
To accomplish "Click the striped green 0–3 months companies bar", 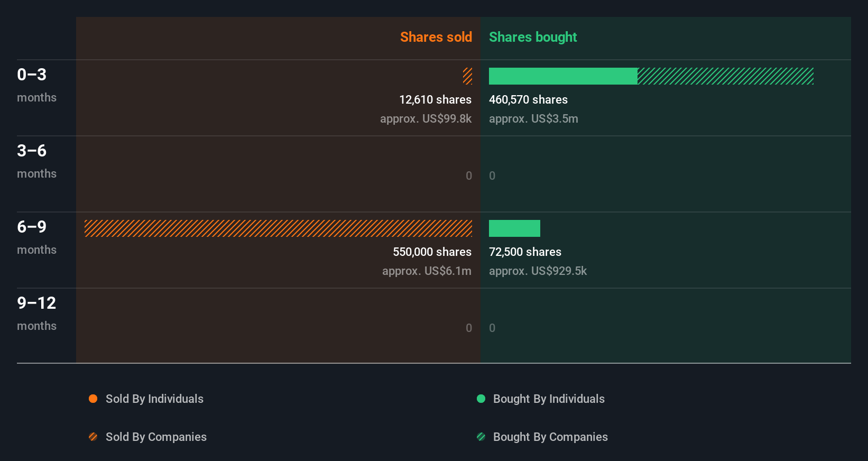I will point(725,76).
